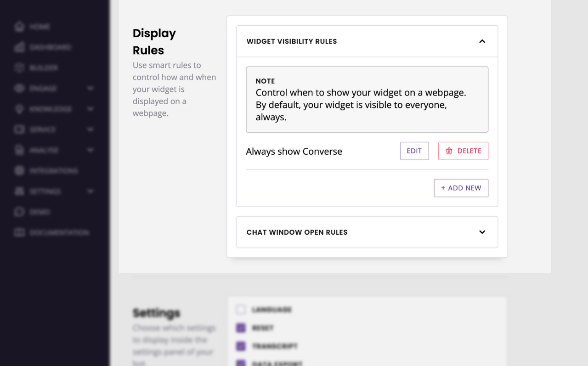Edit the Always show Converse rule

coord(414,151)
